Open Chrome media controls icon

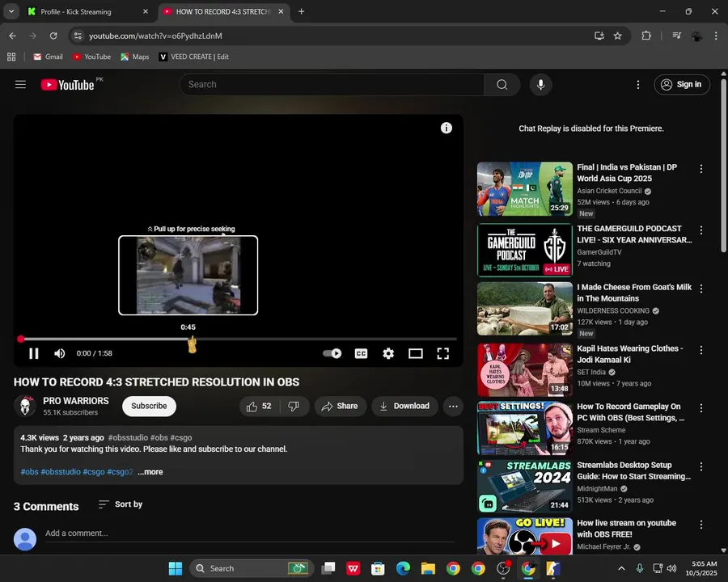[x=677, y=36]
